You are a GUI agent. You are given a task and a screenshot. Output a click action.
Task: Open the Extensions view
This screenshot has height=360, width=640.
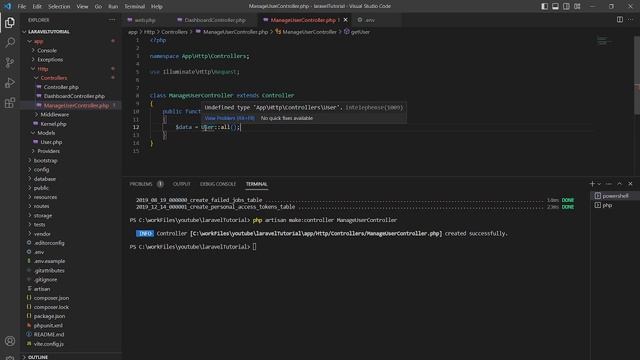tap(10, 102)
